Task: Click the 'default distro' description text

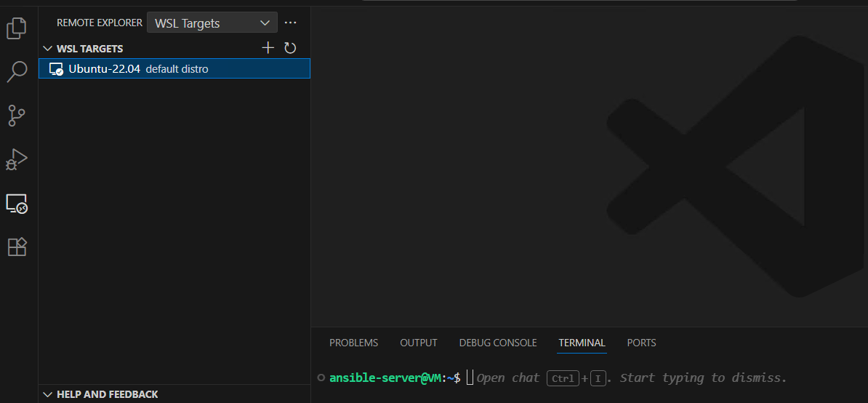Action: 177,69
